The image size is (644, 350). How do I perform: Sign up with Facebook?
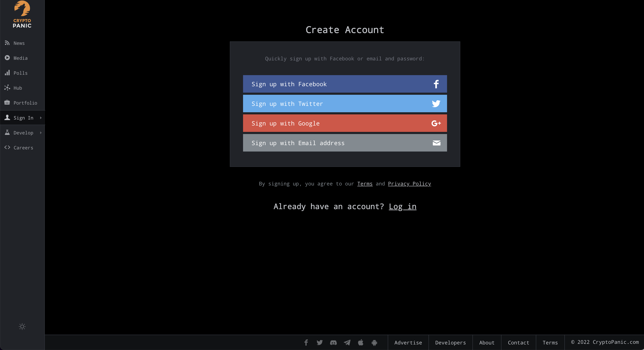[345, 84]
